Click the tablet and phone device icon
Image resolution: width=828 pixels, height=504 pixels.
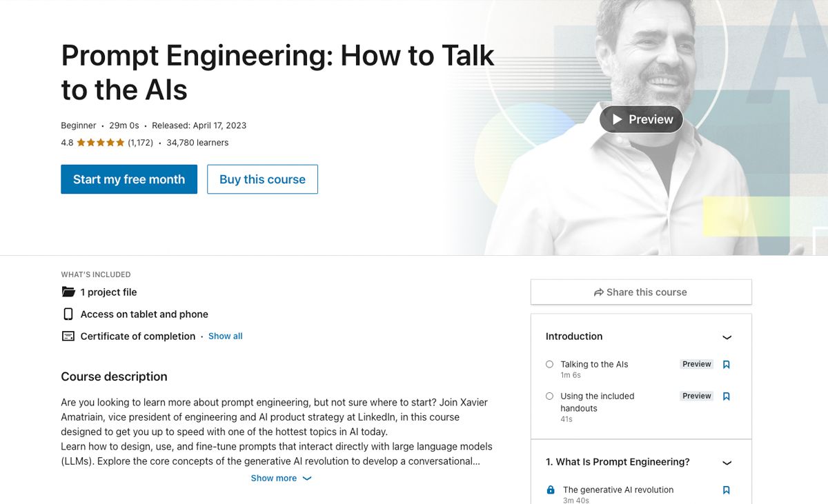68,314
